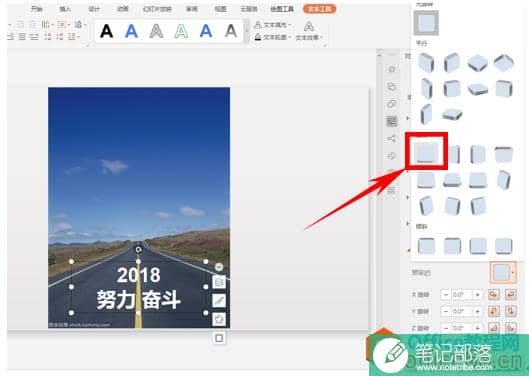Open the align text dropdown in ribbon

(x=63, y=24)
